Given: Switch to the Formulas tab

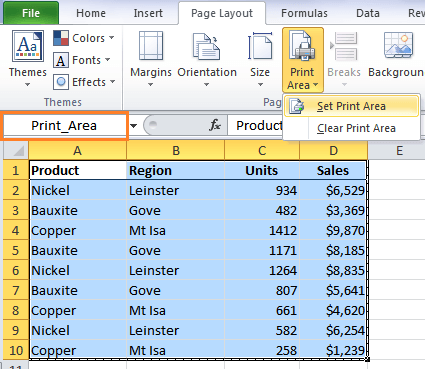Looking at the screenshot, I should coord(304,13).
